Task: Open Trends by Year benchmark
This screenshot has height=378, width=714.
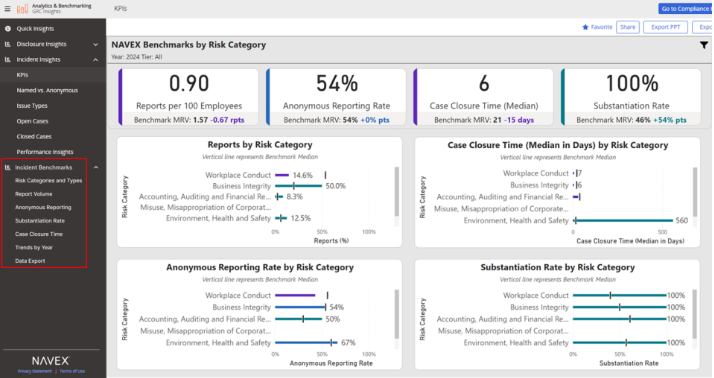Action: (x=34, y=248)
